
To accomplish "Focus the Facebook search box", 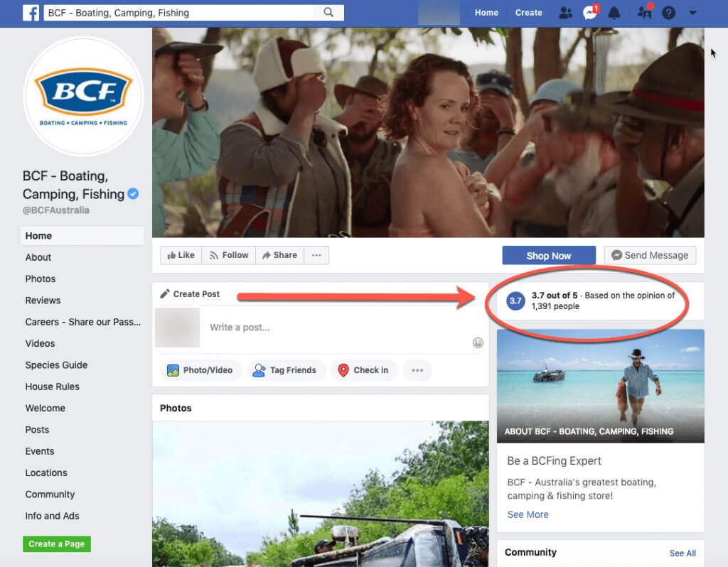I will [178, 13].
